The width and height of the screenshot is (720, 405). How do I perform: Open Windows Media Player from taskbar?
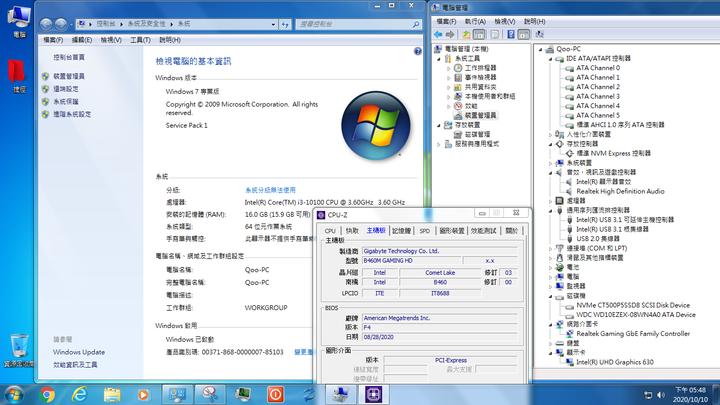(x=143, y=394)
